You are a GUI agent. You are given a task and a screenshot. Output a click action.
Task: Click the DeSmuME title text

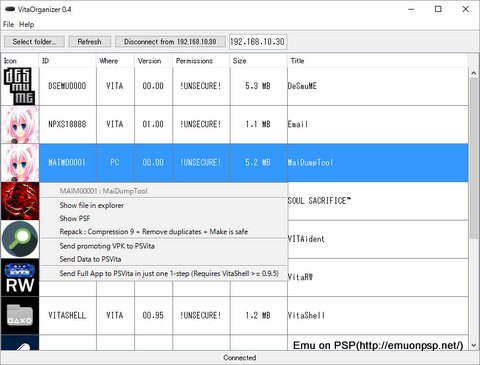pyautogui.click(x=302, y=86)
